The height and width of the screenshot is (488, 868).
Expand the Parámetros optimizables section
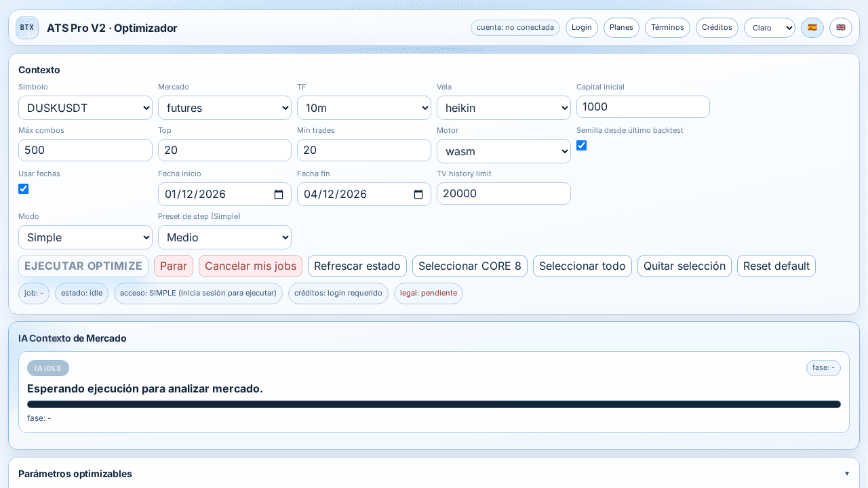846,474
